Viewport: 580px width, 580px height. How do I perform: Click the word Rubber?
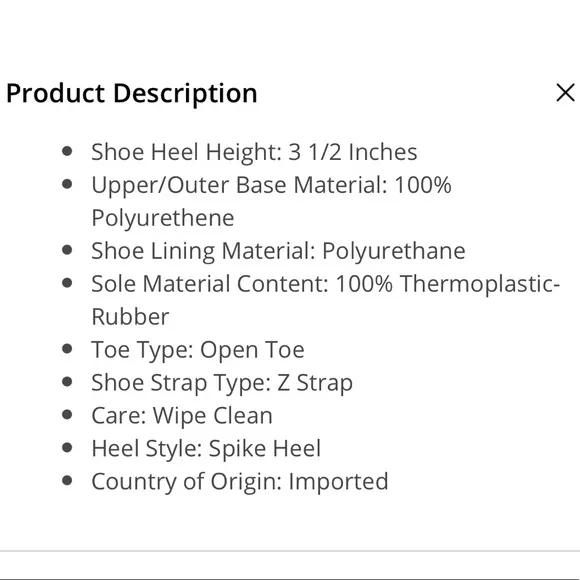click(x=130, y=317)
